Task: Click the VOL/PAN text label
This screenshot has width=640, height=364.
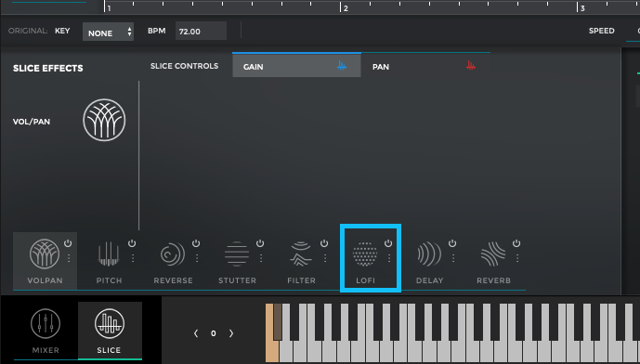Action: click(x=32, y=122)
